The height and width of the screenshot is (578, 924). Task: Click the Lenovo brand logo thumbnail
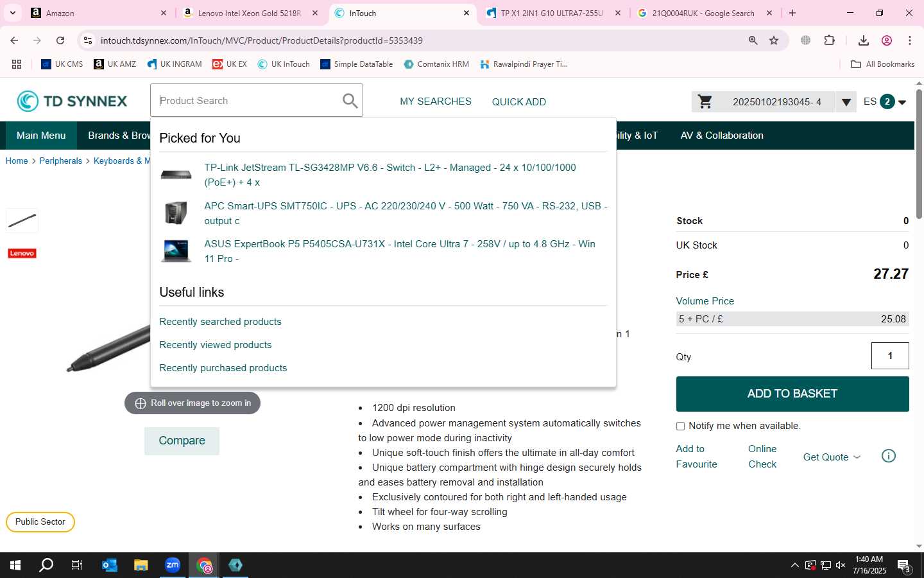(22, 253)
